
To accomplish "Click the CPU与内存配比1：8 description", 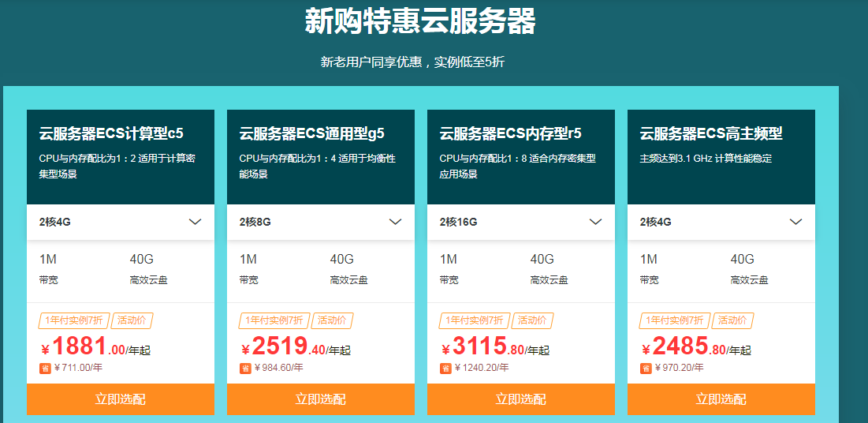I will click(518, 167).
